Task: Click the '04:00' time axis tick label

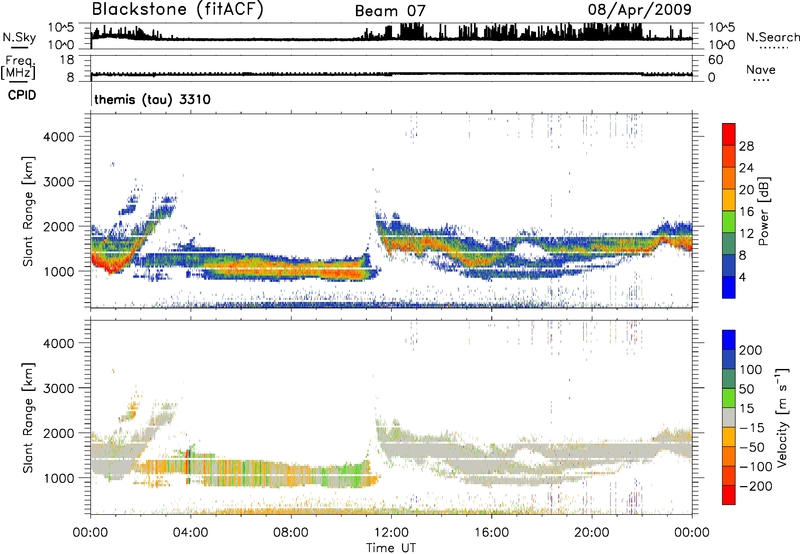Action: (190, 533)
